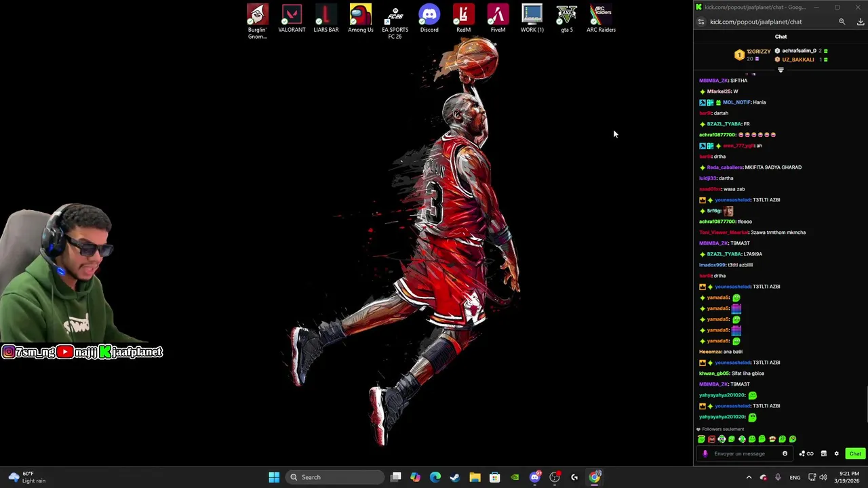Click the purple microphone icon in message box

[705, 454]
